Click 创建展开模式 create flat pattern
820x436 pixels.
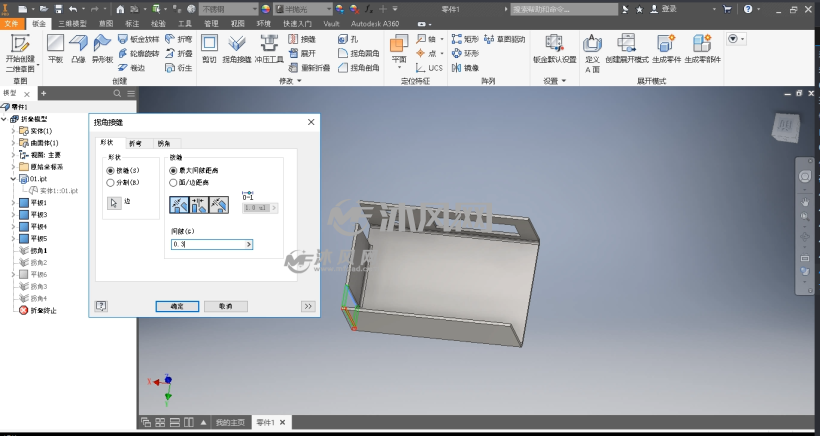[x=627, y=49]
